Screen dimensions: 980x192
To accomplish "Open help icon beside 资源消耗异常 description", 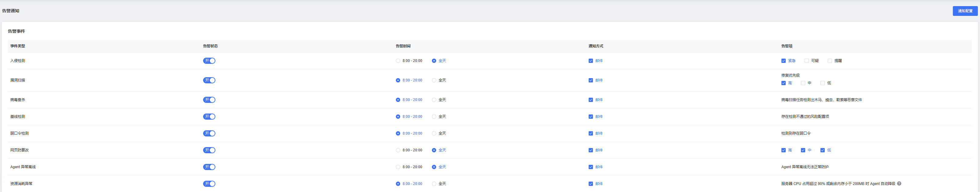I will coord(899,184).
